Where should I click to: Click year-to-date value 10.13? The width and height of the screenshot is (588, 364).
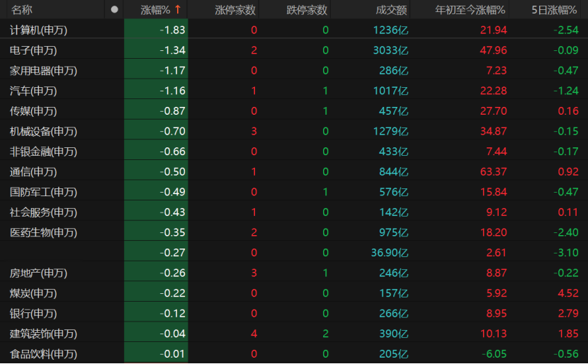pos(494,334)
